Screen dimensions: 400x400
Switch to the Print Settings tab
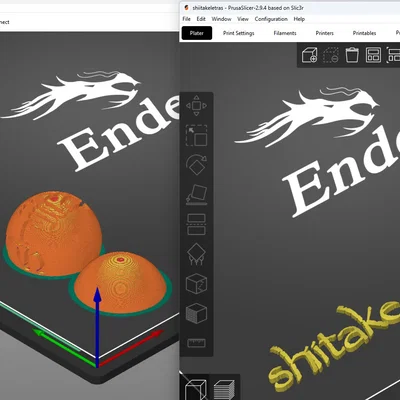tap(238, 33)
